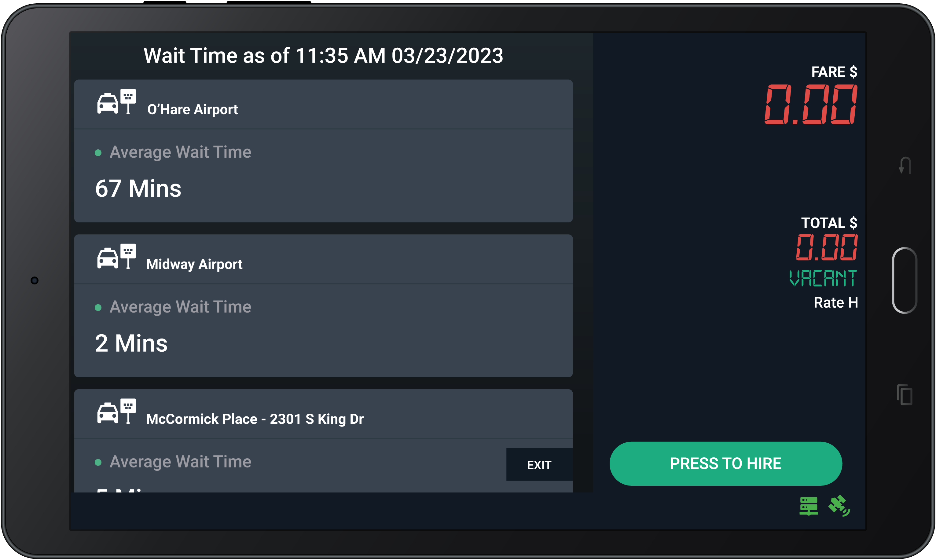Tap the green server connection status icon
The image size is (936, 560).
click(x=809, y=506)
